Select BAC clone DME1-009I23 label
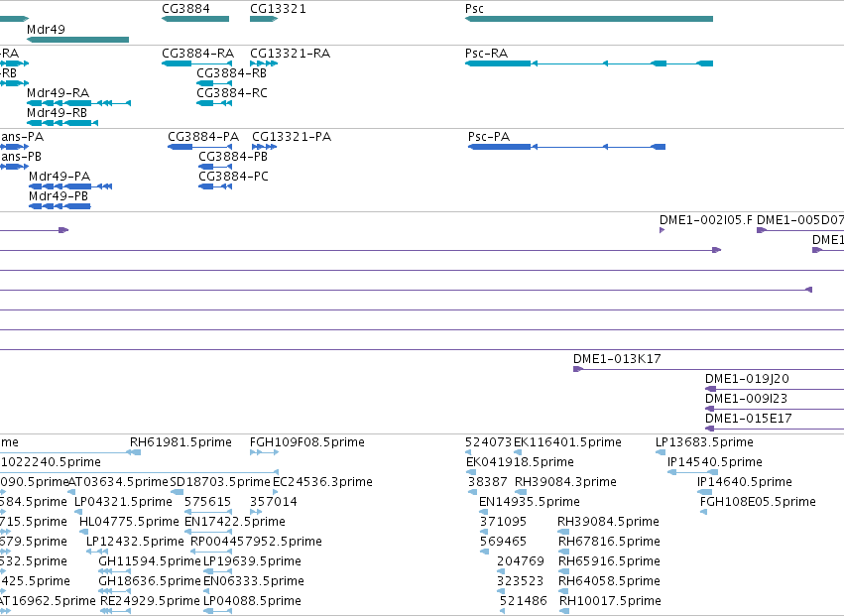Screen dimensions: 844x616 click(x=746, y=399)
